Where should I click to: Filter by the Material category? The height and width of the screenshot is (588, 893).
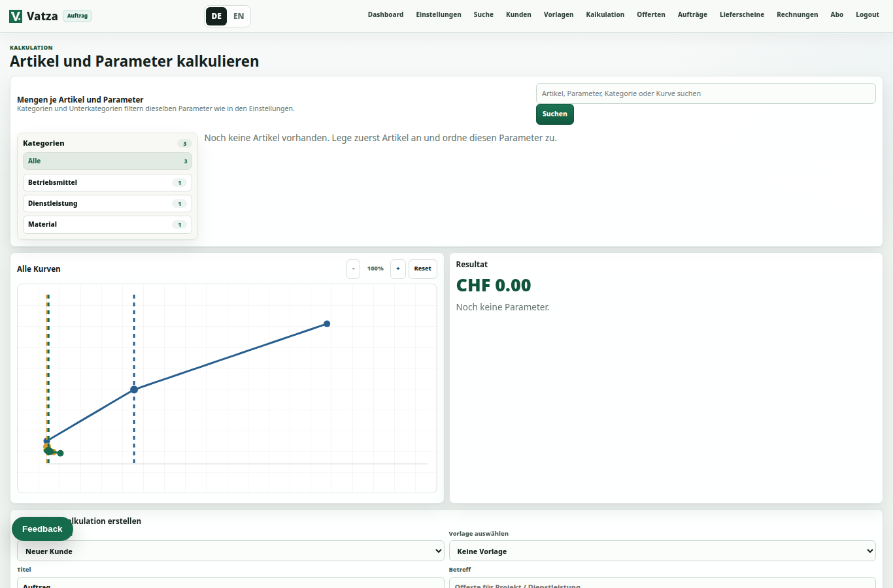[107, 224]
